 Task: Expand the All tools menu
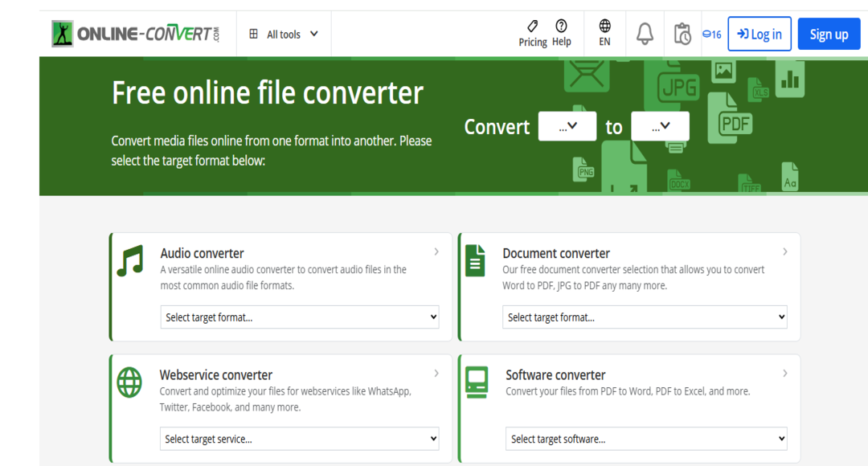[x=284, y=34]
